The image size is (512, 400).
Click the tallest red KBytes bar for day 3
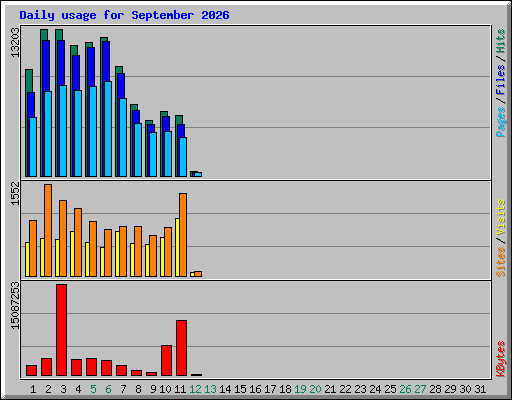[x=61, y=330]
